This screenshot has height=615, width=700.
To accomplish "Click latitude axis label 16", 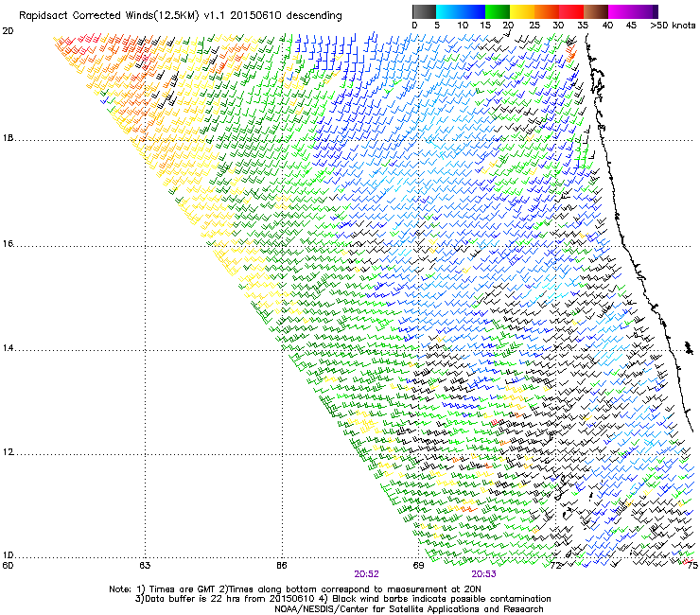I will (8, 244).
